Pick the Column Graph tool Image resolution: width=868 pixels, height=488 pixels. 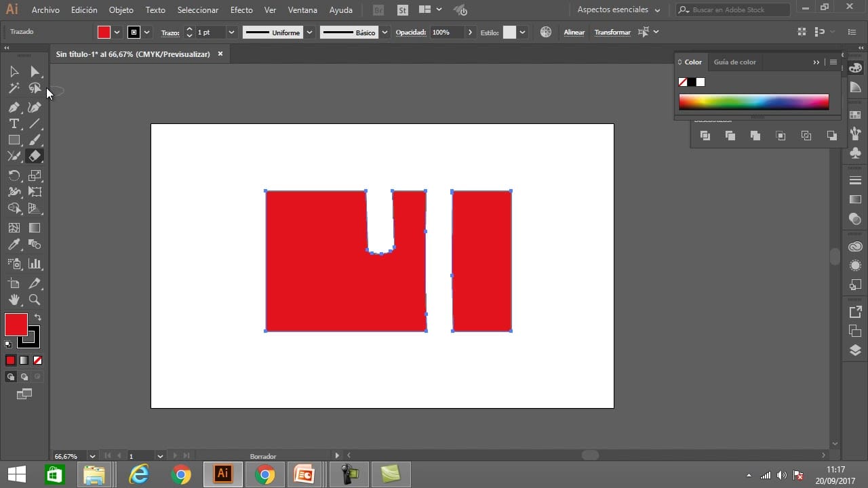coord(35,264)
